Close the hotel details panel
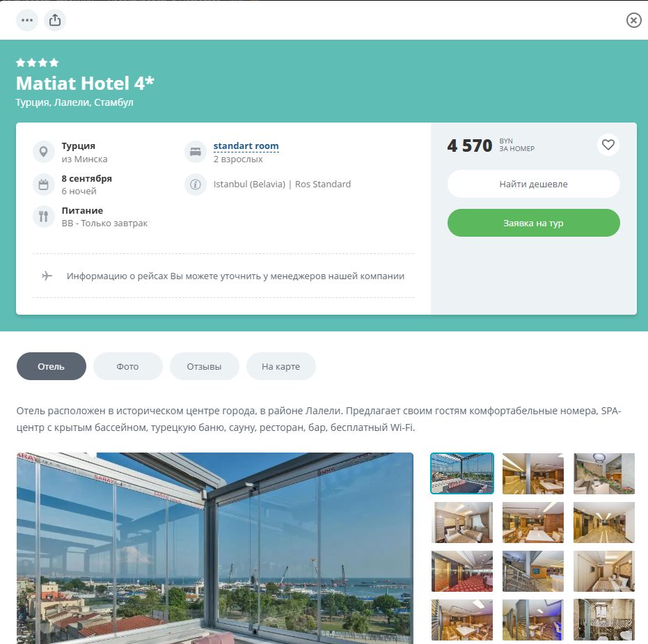This screenshot has height=644, width=648. 633,20
